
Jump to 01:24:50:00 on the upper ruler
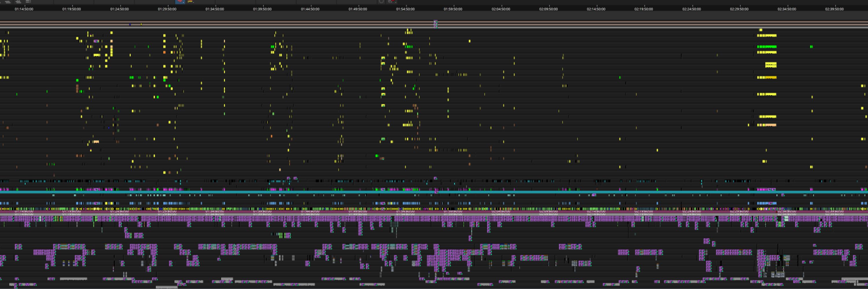tap(119, 9)
